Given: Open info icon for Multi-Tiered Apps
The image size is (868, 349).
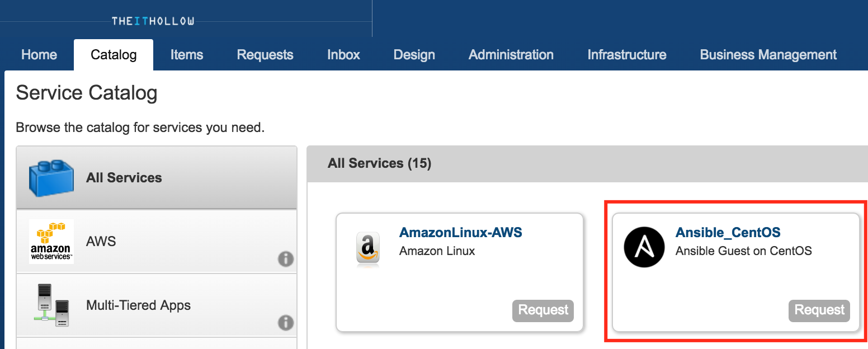Looking at the screenshot, I should pyautogui.click(x=286, y=323).
